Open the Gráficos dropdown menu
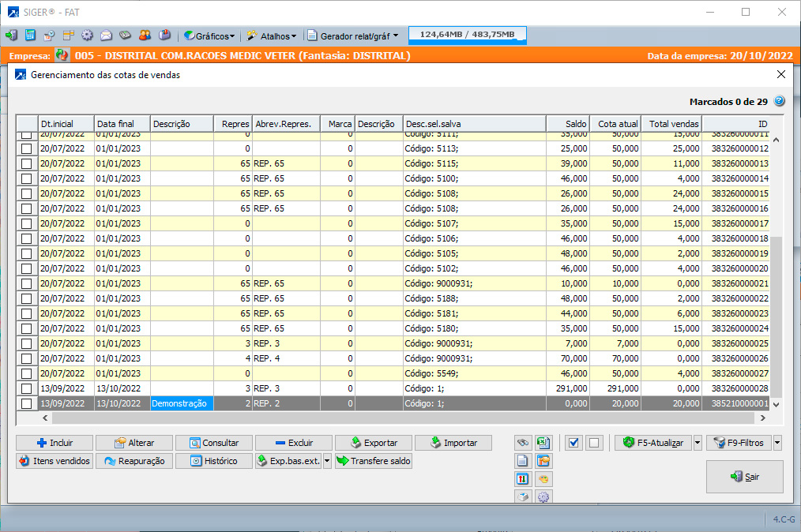The image size is (801, 532). tap(209, 36)
